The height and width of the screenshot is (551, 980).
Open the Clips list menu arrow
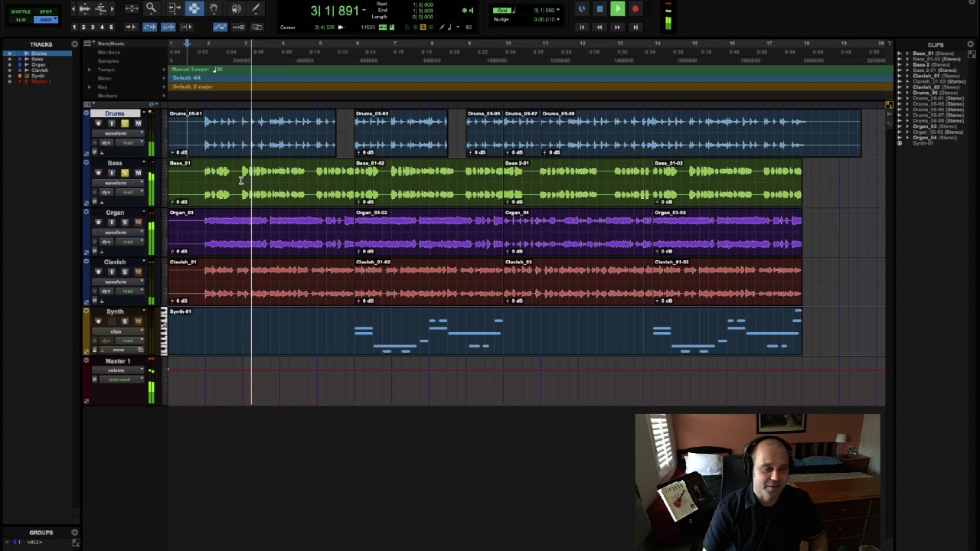[971, 44]
